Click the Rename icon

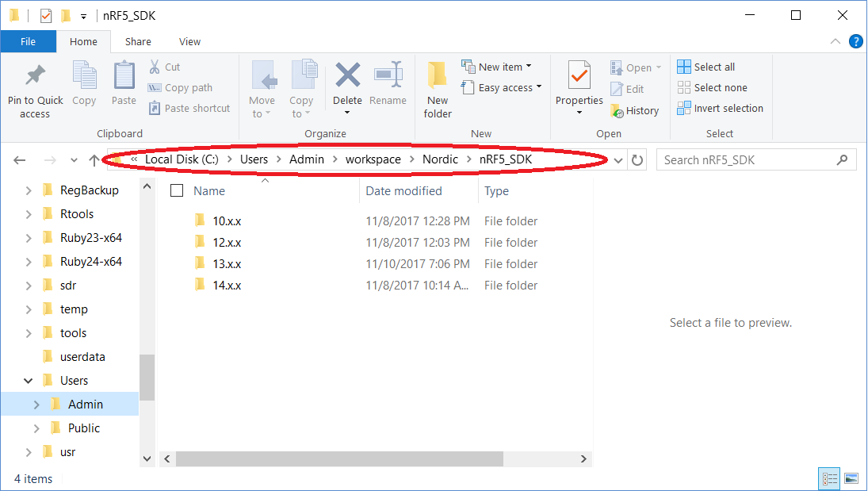[388, 75]
